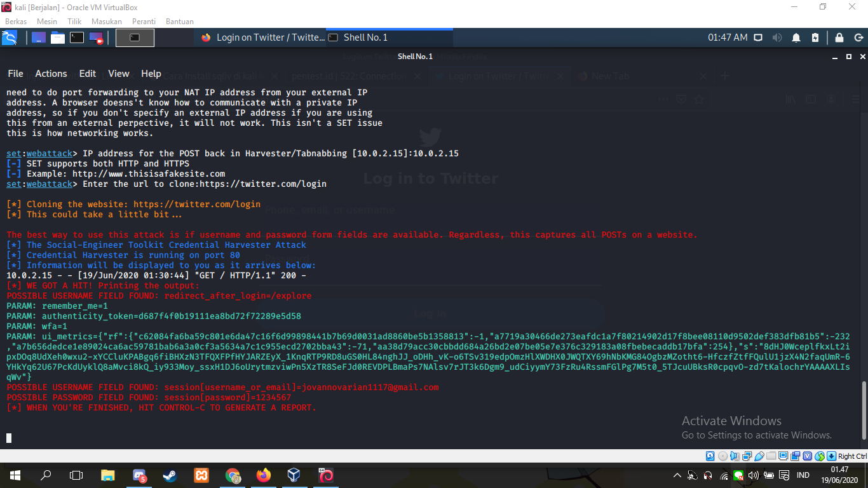Open Bantuan menu in VirtualBox
868x488 pixels.
pyautogui.click(x=180, y=22)
